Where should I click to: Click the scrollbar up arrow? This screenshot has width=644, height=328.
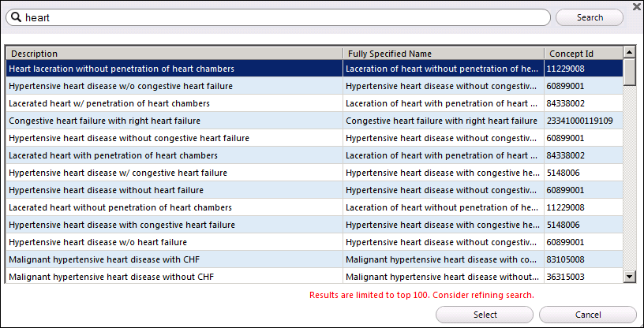pos(629,53)
